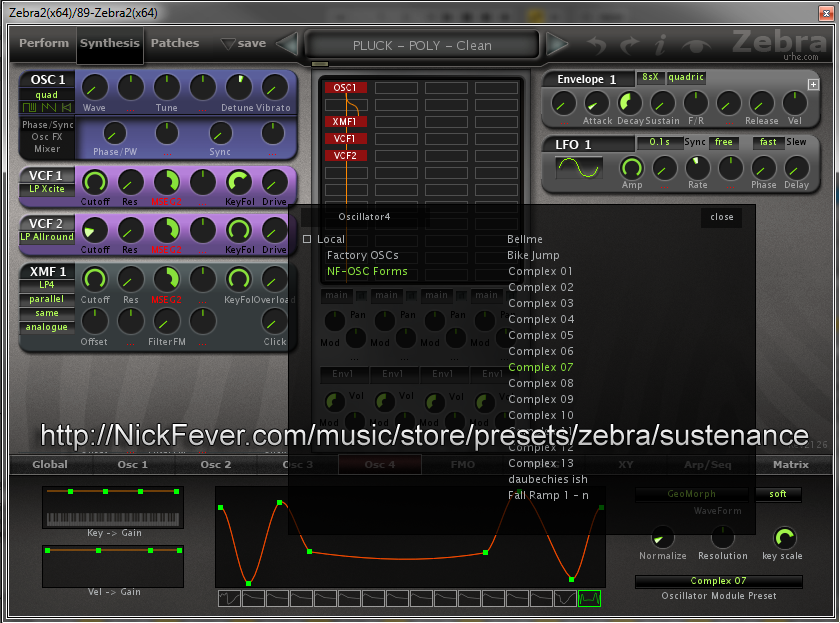
Task: Open the Oscillator Module Preset field
Action: 718,581
